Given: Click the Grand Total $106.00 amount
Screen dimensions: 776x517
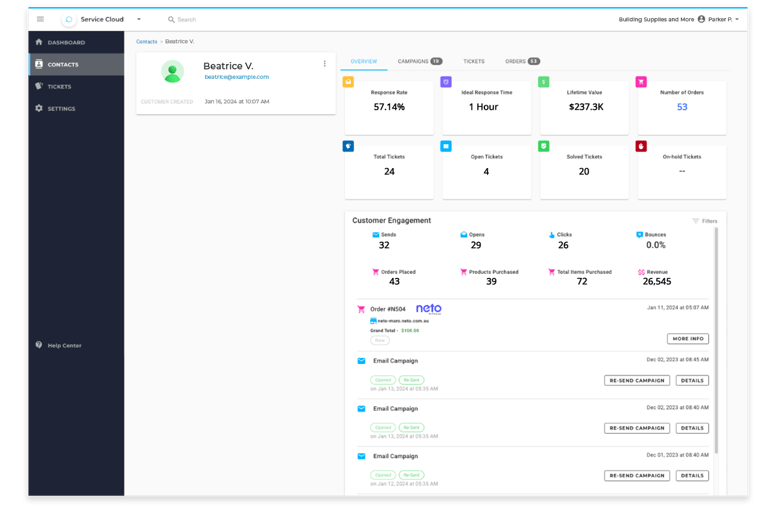Looking at the screenshot, I should tap(410, 330).
